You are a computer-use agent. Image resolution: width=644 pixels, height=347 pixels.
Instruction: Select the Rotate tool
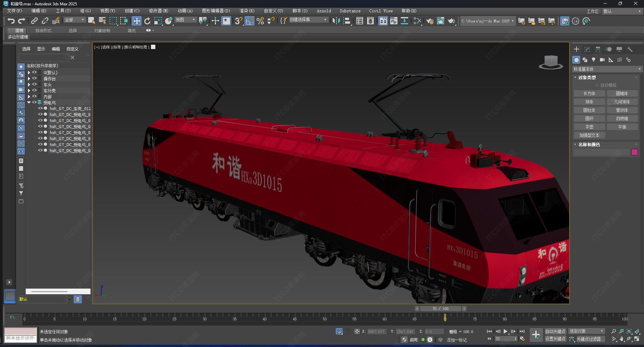(x=147, y=21)
